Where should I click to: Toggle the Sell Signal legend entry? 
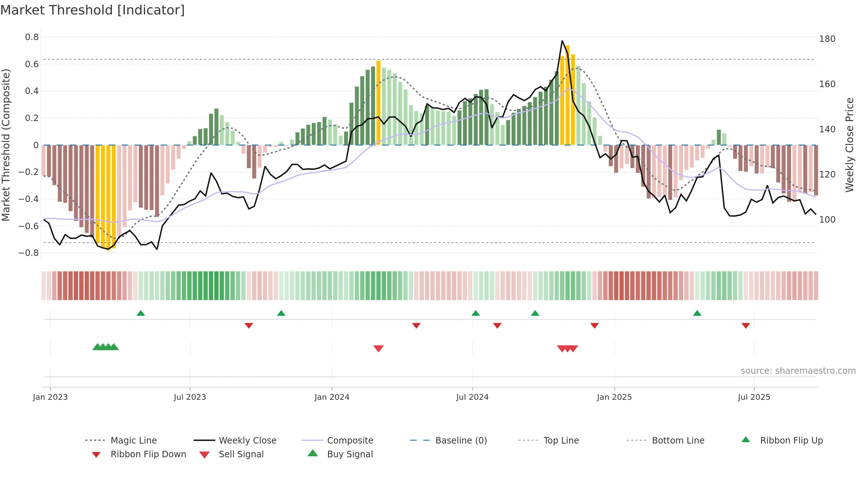click(x=231, y=454)
